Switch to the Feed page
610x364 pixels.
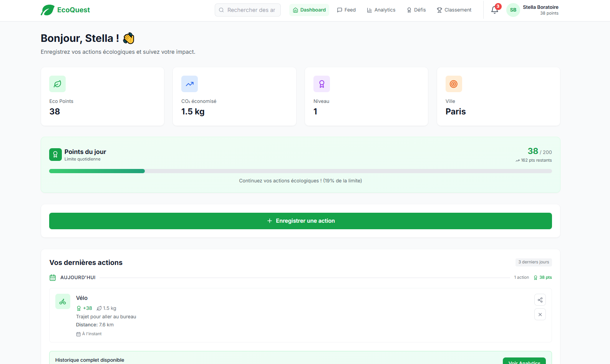(x=346, y=10)
